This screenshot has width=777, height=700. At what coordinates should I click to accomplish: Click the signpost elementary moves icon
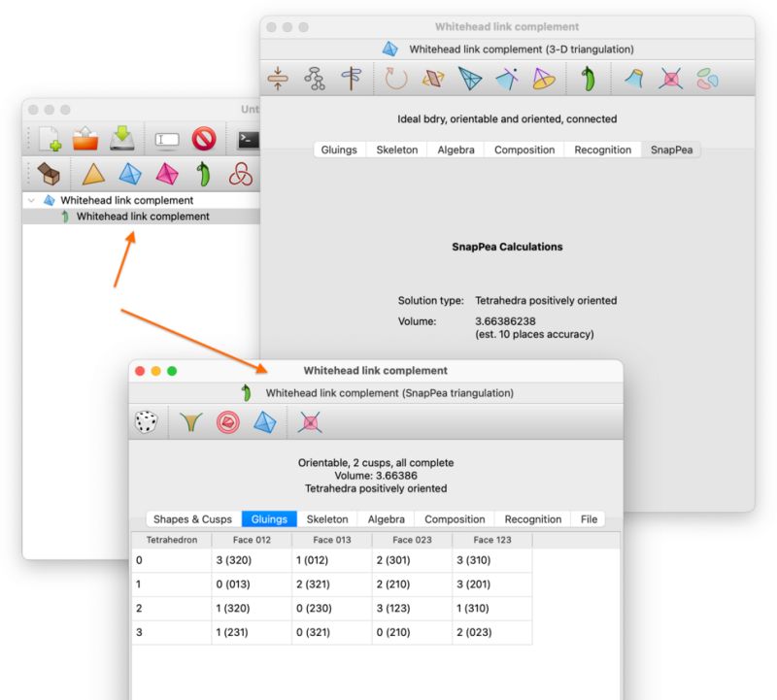[352, 79]
